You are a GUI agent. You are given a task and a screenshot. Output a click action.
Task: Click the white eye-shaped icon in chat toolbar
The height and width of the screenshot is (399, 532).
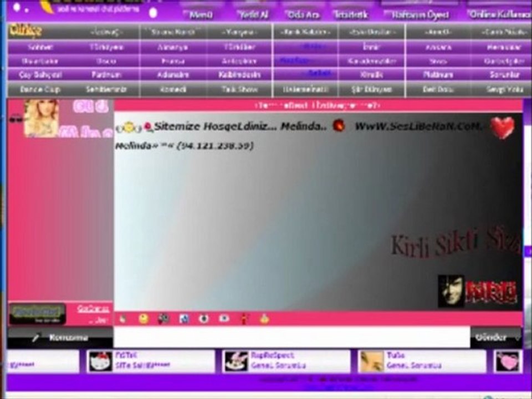click(224, 319)
